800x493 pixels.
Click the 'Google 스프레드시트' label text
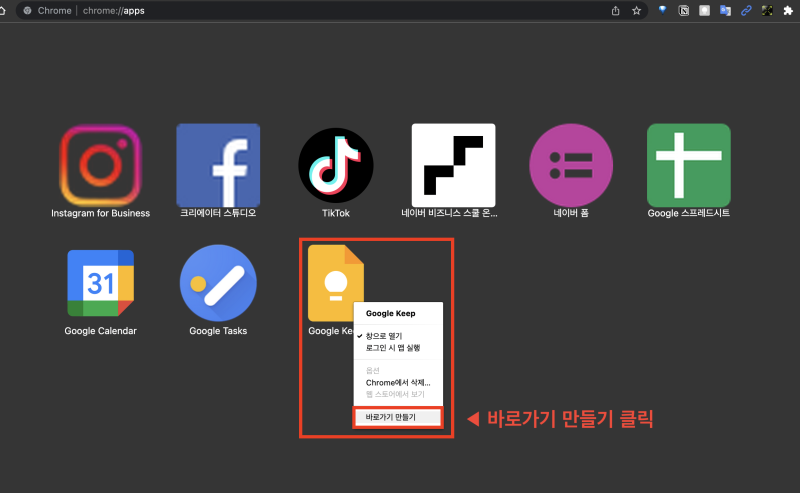click(689, 213)
